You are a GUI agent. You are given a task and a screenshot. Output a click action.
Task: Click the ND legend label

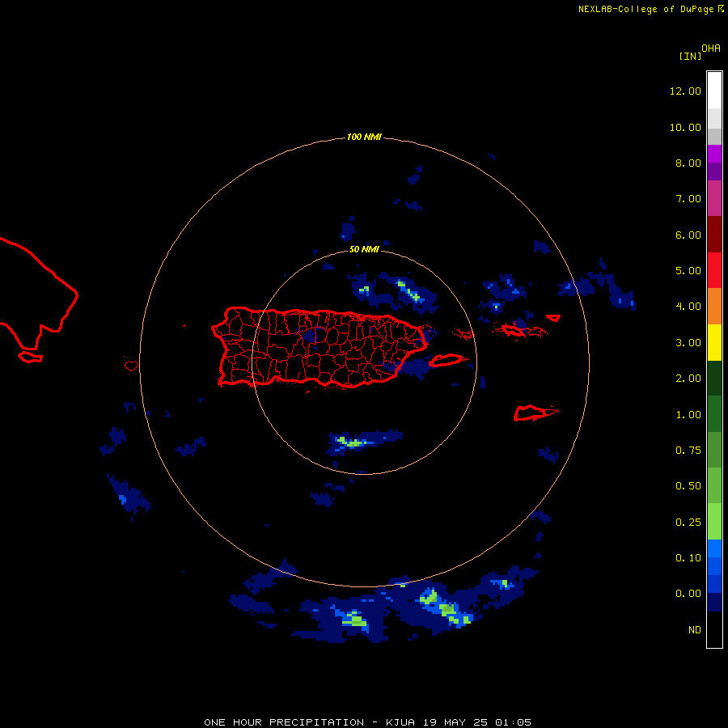point(695,630)
